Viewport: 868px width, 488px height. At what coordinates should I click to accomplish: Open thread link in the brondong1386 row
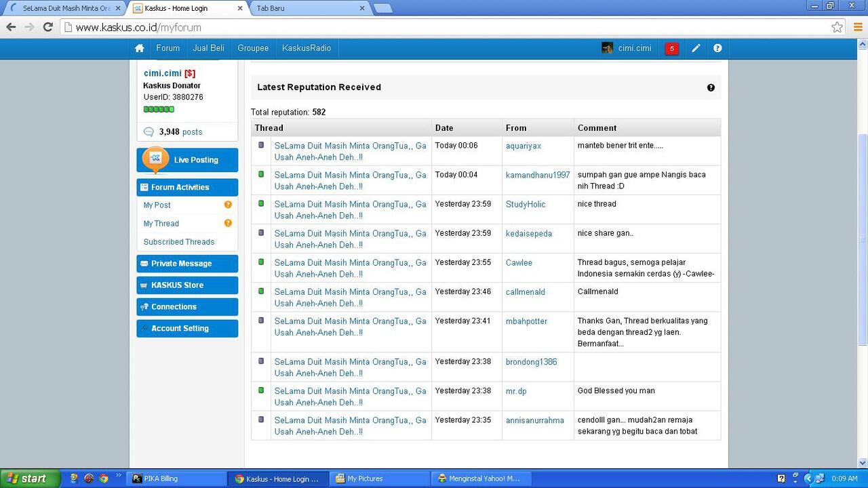point(351,367)
